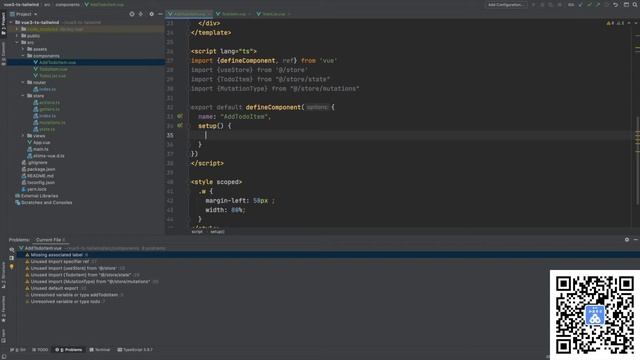Click the blue Git update project arrow icon
This screenshot has height=360, width=640.
(x=580, y=4)
